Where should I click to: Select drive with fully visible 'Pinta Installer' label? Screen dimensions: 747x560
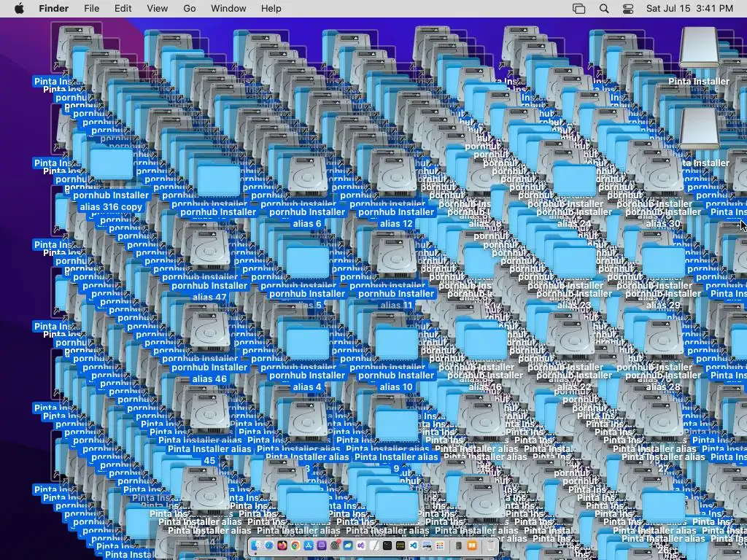point(699,47)
